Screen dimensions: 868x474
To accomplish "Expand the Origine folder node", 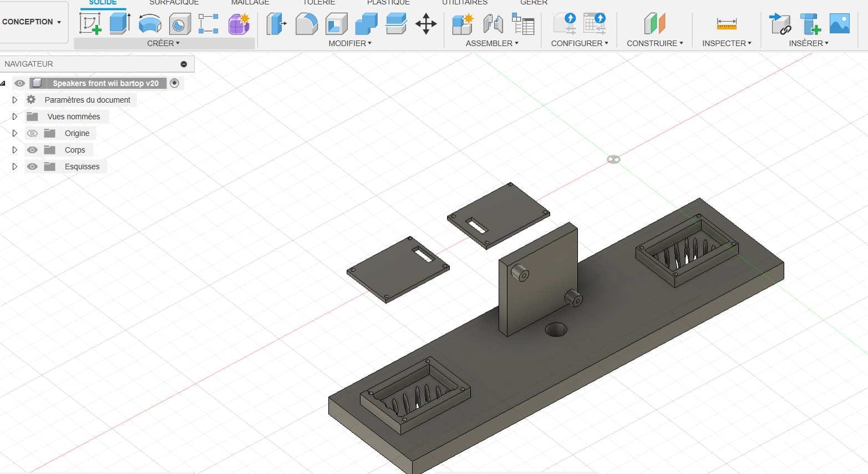I will [15, 133].
